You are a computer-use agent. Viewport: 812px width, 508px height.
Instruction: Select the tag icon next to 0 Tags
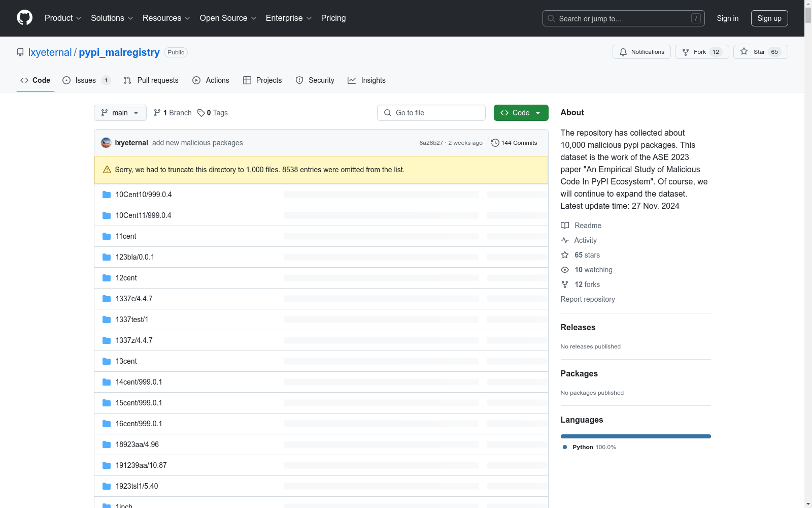coord(201,113)
